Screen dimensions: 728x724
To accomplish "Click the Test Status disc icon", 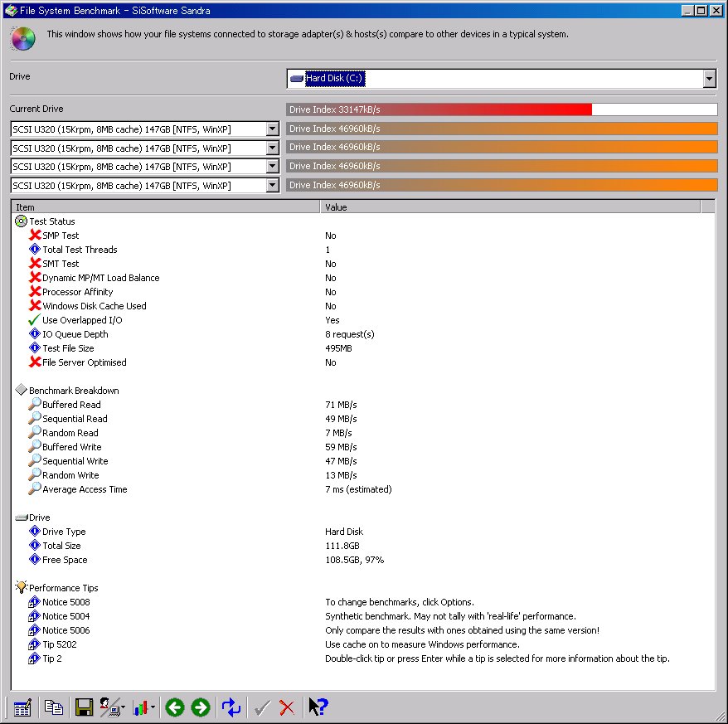I will pyautogui.click(x=21, y=221).
